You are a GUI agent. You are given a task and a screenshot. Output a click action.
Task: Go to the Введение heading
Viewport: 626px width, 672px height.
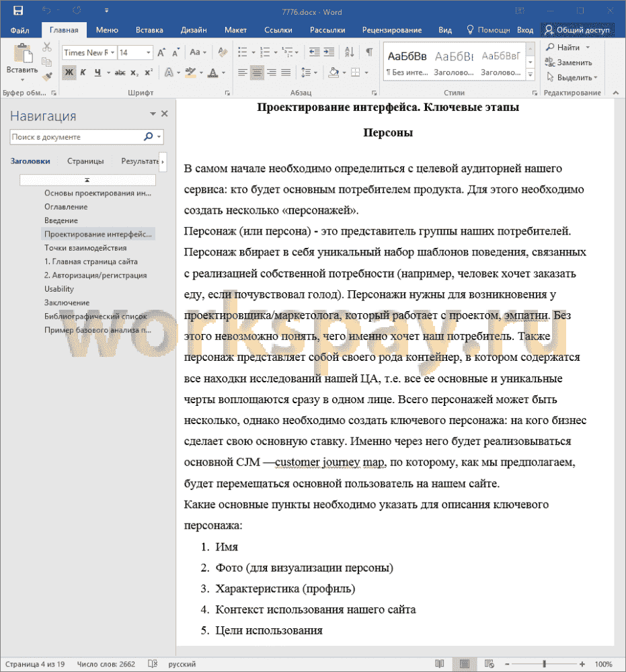click(x=61, y=220)
